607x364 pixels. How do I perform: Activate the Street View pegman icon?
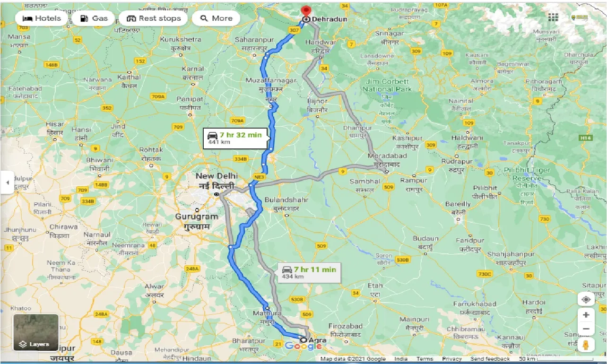[x=586, y=345]
